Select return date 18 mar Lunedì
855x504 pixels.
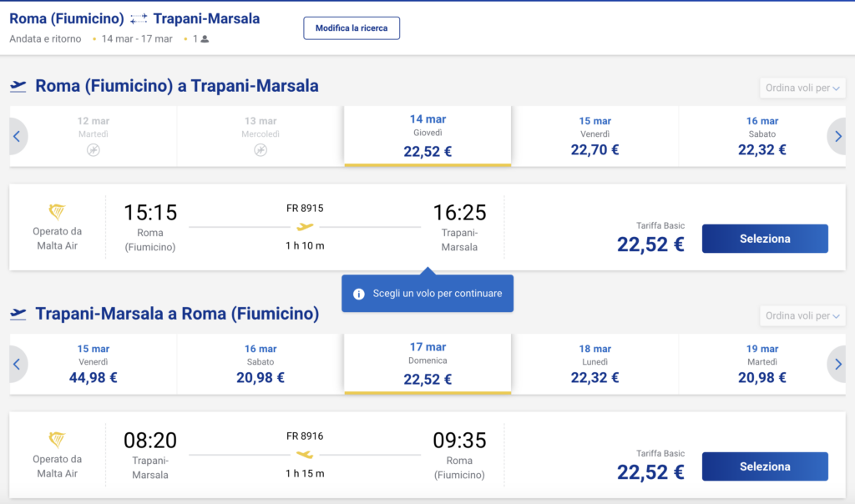(594, 364)
